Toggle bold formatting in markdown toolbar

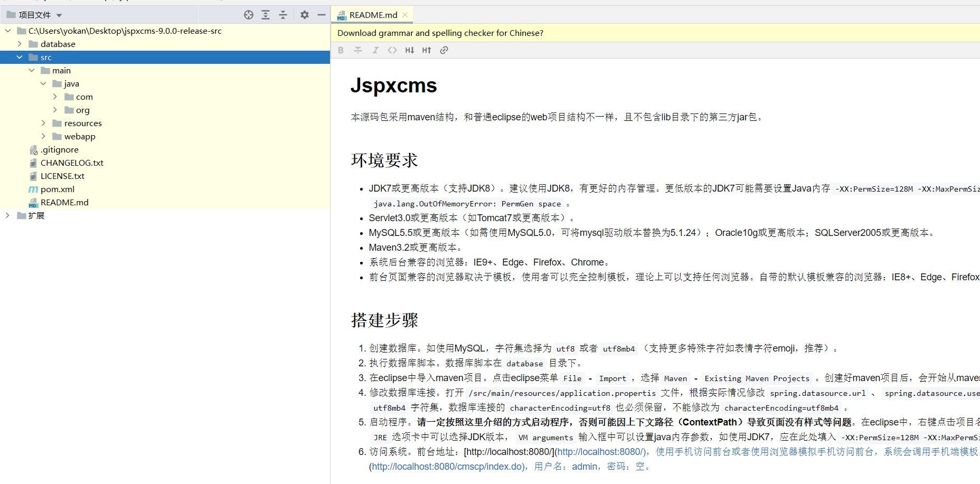[341, 50]
